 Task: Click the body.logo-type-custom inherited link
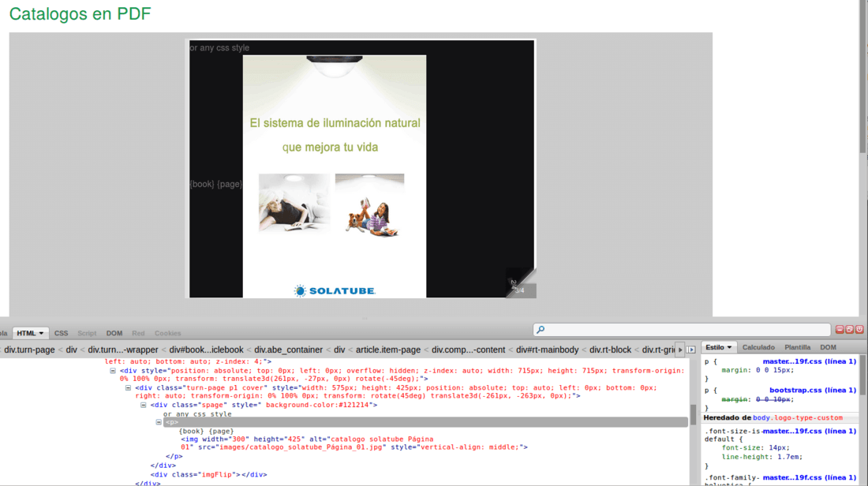coord(798,418)
